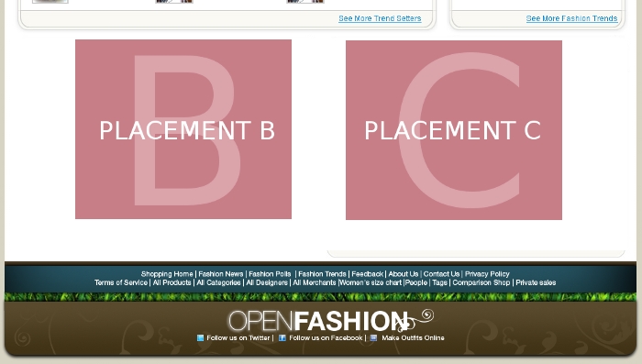Click the Placement C ad banner
642x364 pixels.
[454, 130]
